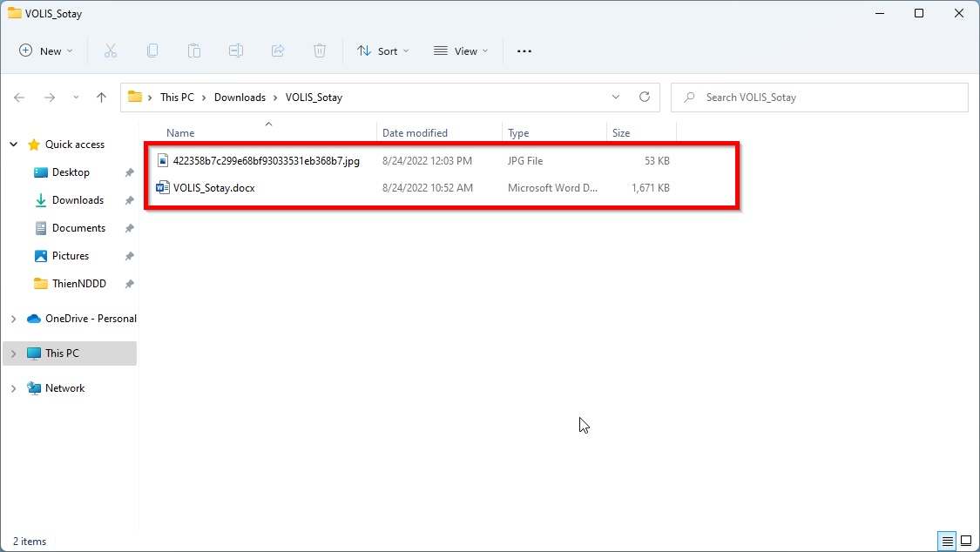
Task: Open Pictures in the navigation pane
Action: 71,256
